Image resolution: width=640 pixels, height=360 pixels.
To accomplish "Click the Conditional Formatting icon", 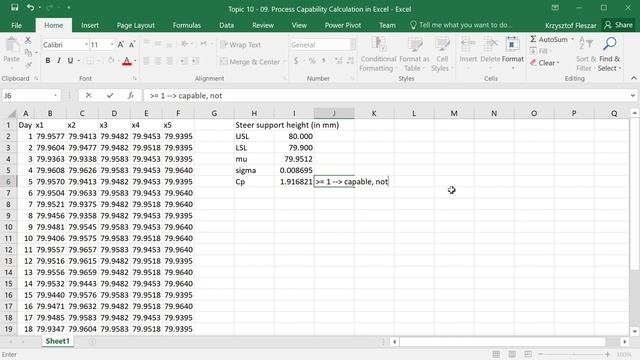I will pyautogui.click(x=378, y=45).
